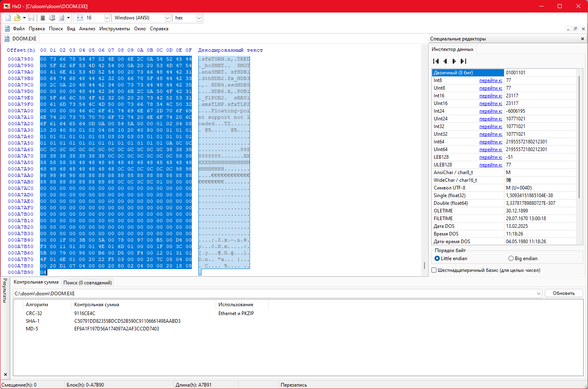This screenshot has width=588, height=389.
Task: Open the Правка menu
Action: pyautogui.click(x=37, y=29)
